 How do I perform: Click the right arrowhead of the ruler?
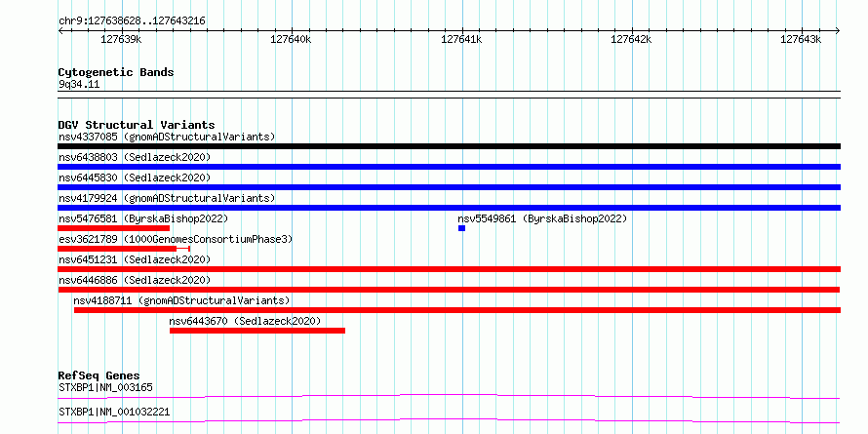coord(838,30)
